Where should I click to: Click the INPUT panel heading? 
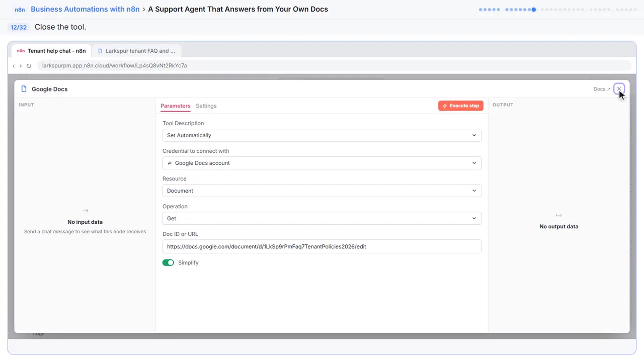click(26, 105)
